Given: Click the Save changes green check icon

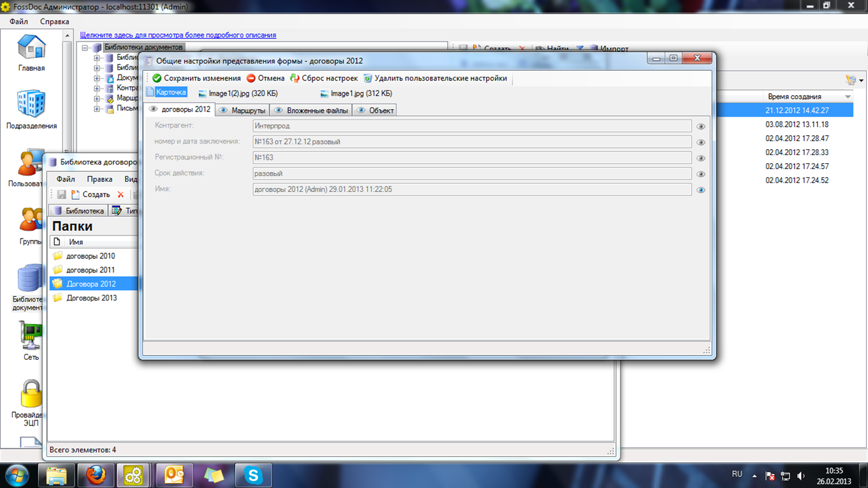Looking at the screenshot, I should (157, 78).
